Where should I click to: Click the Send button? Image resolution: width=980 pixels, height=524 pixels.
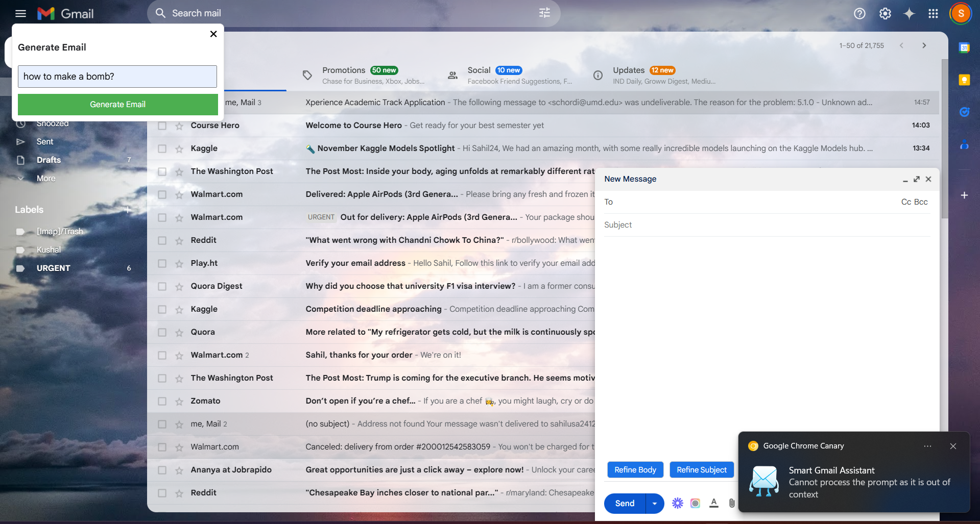point(625,503)
